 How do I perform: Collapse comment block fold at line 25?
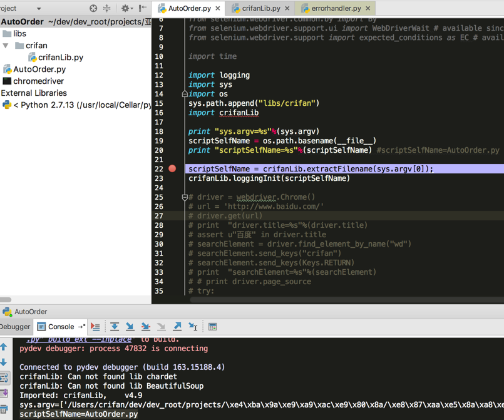pos(185,197)
